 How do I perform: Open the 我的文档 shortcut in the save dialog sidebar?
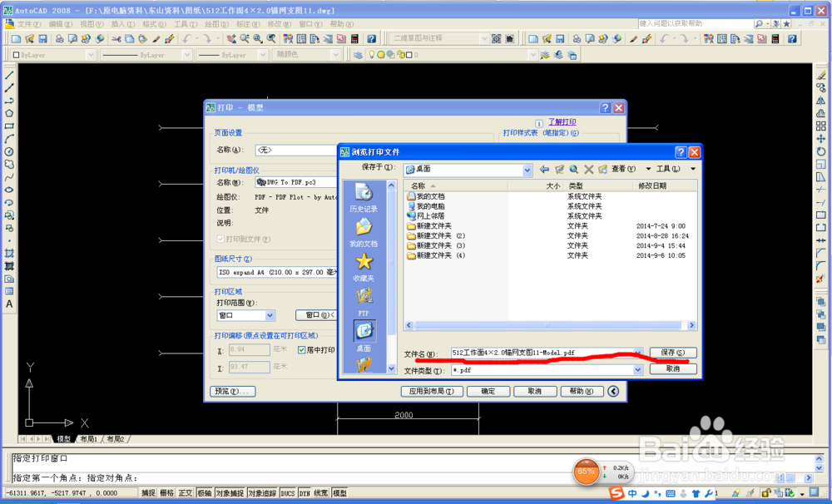[x=364, y=232]
